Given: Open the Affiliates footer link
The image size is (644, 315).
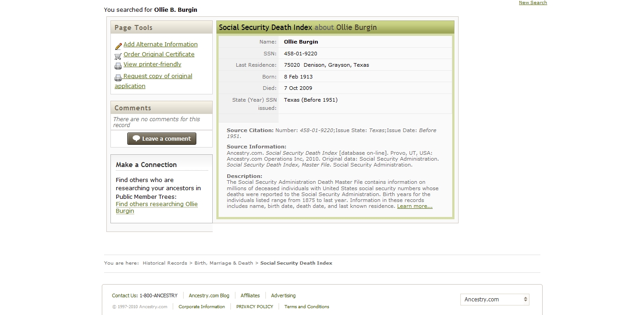Looking at the screenshot, I should tap(250, 296).
